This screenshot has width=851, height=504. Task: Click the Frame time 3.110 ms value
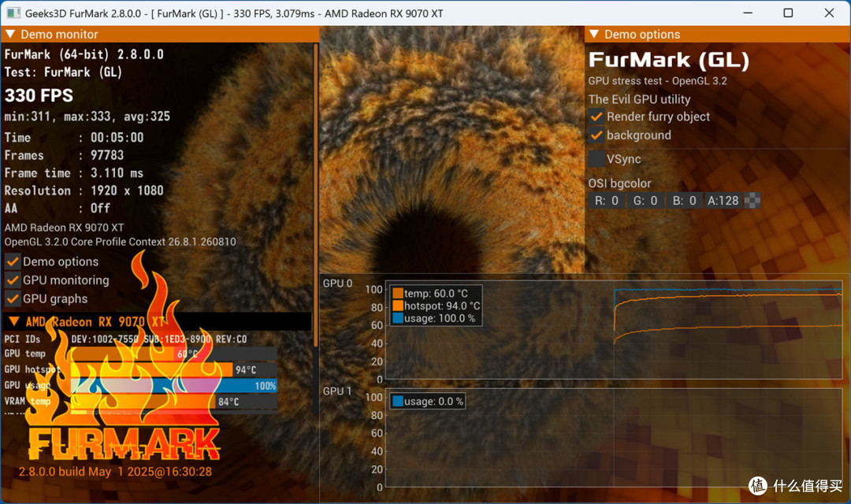(117, 173)
